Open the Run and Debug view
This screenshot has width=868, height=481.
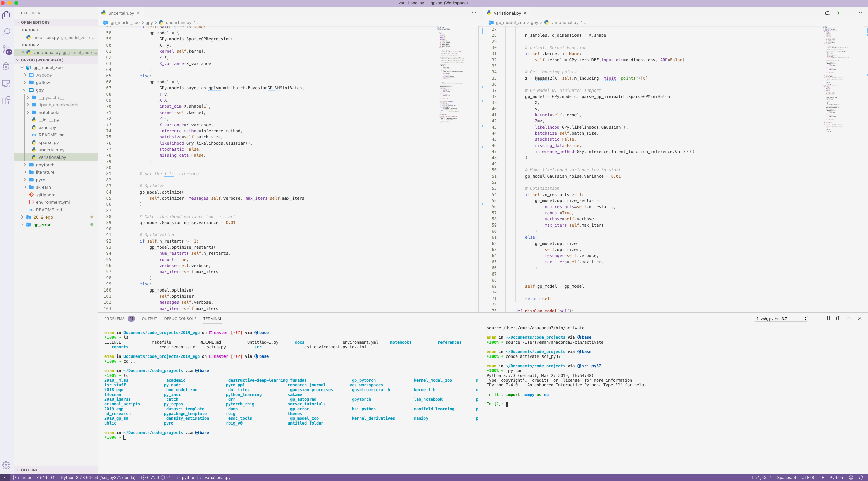point(6,66)
